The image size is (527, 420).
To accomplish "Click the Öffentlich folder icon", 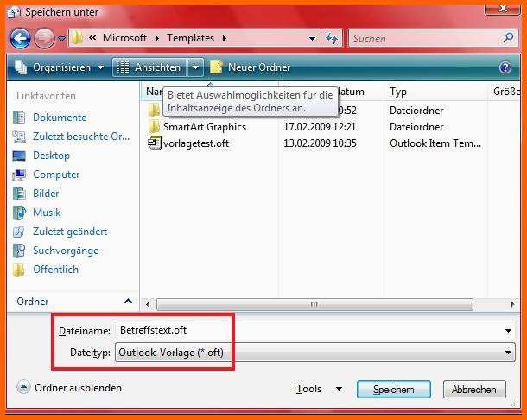I will coord(18,270).
